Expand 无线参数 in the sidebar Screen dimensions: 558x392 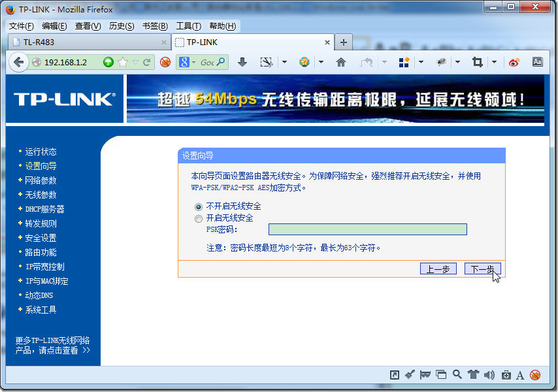coord(41,195)
